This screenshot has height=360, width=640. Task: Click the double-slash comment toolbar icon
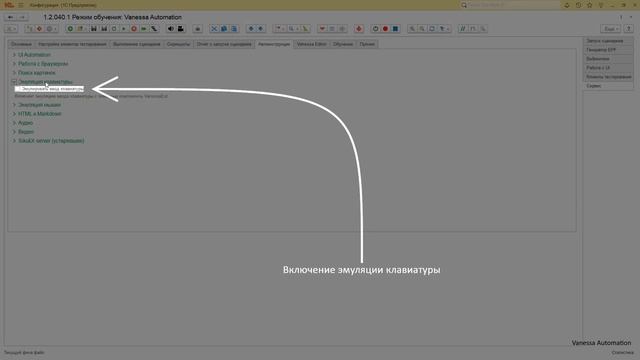[x=463, y=29]
